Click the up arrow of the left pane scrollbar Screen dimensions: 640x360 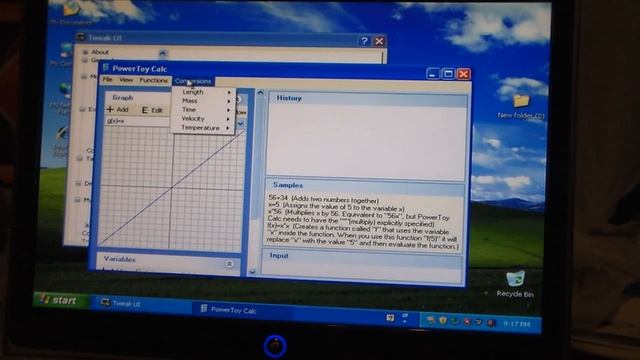pyautogui.click(x=260, y=93)
